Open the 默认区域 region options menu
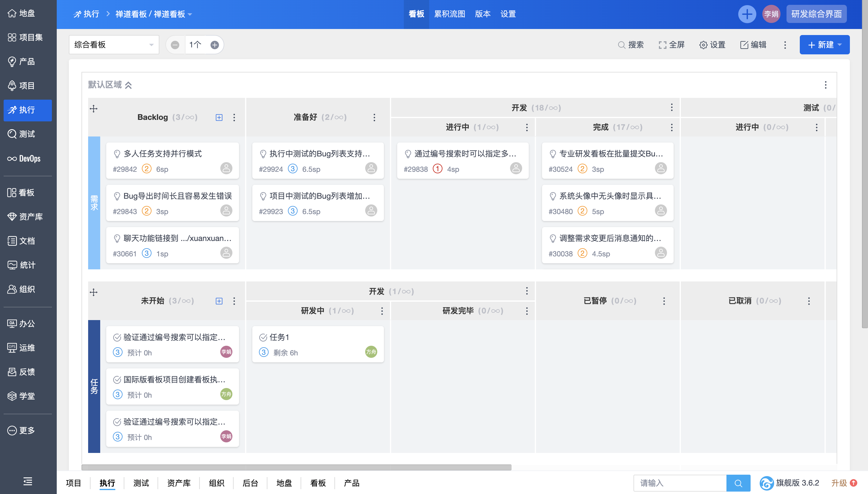868x494 pixels. [x=826, y=85]
